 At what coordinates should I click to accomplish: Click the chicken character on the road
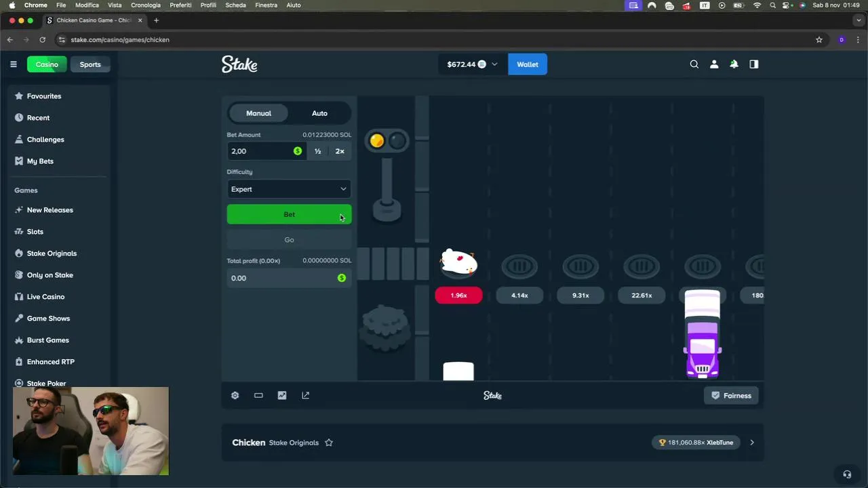pyautogui.click(x=459, y=262)
